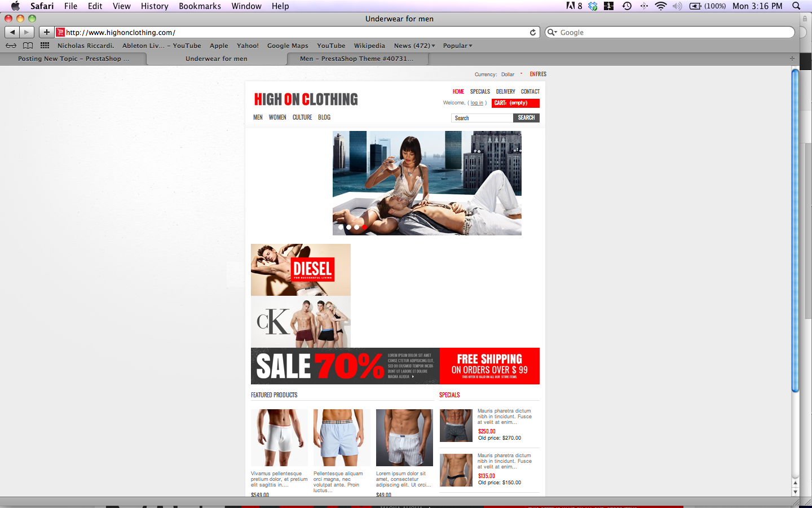Open the DELIVERY page link

506,91
